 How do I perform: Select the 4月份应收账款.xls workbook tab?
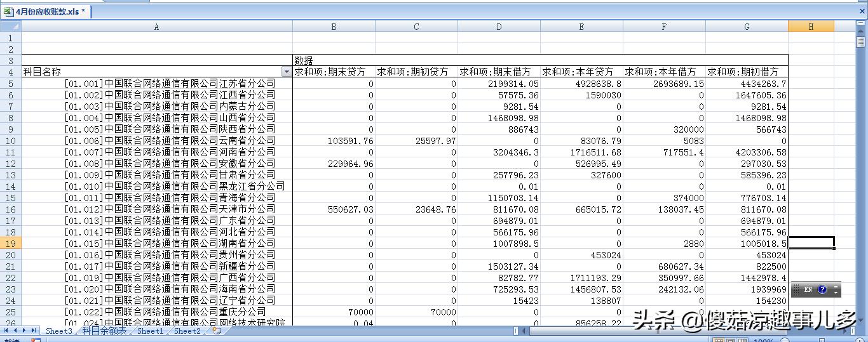click(x=46, y=11)
